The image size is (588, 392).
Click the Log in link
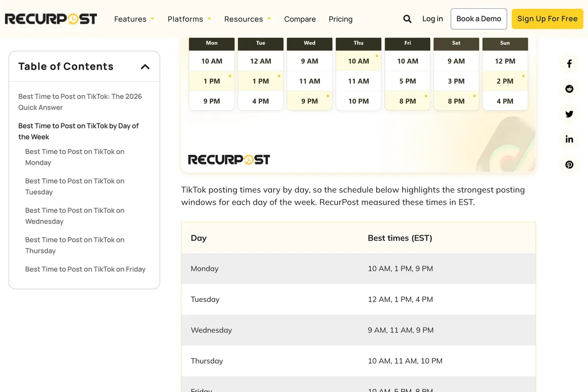coord(433,19)
